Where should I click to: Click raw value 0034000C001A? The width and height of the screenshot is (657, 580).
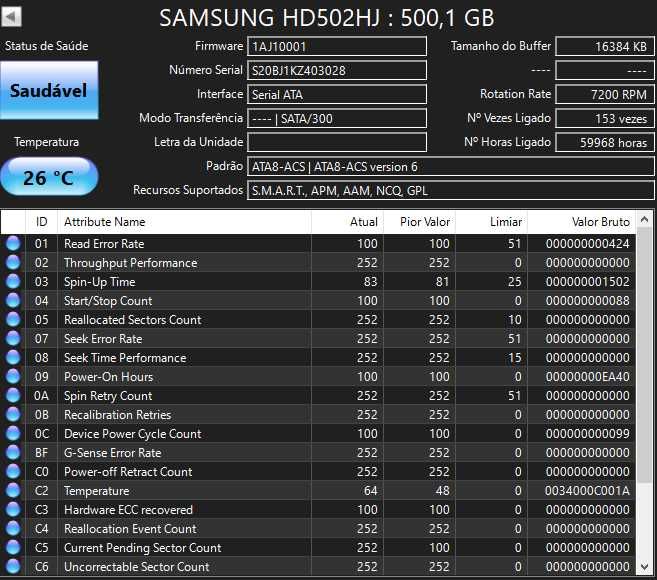[x=587, y=490]
